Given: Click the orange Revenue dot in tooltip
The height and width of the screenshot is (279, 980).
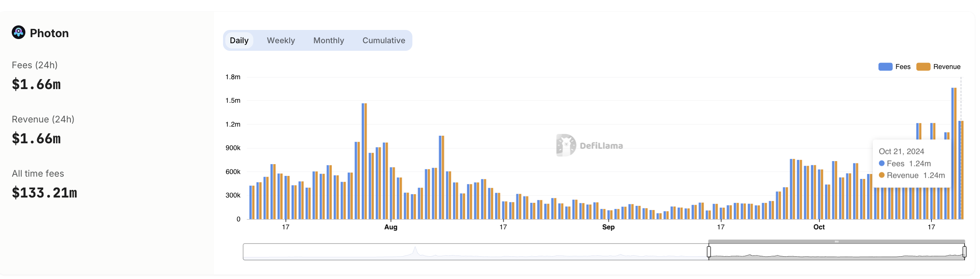Looking at the screenshot, I should coord(882,175).
